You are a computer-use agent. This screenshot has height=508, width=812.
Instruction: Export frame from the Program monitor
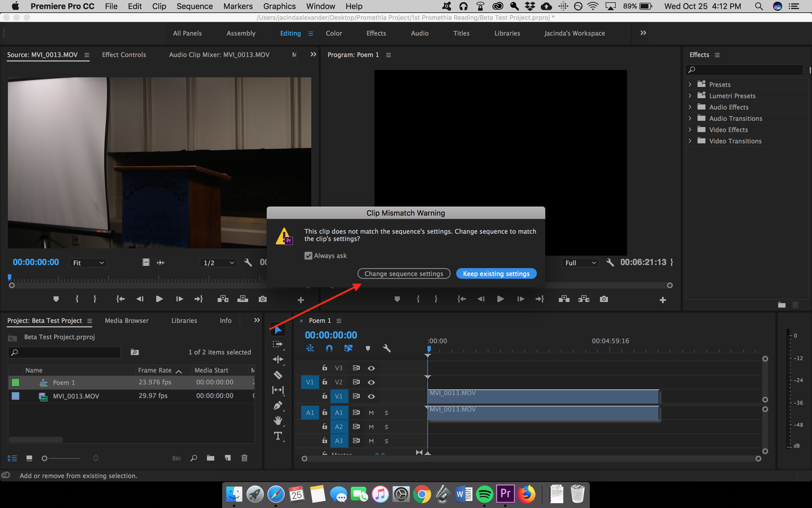pos(604,299)
